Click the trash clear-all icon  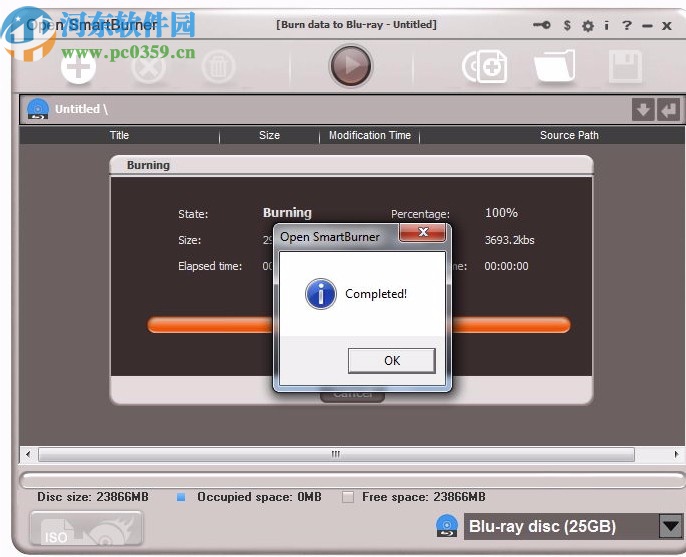218,67
